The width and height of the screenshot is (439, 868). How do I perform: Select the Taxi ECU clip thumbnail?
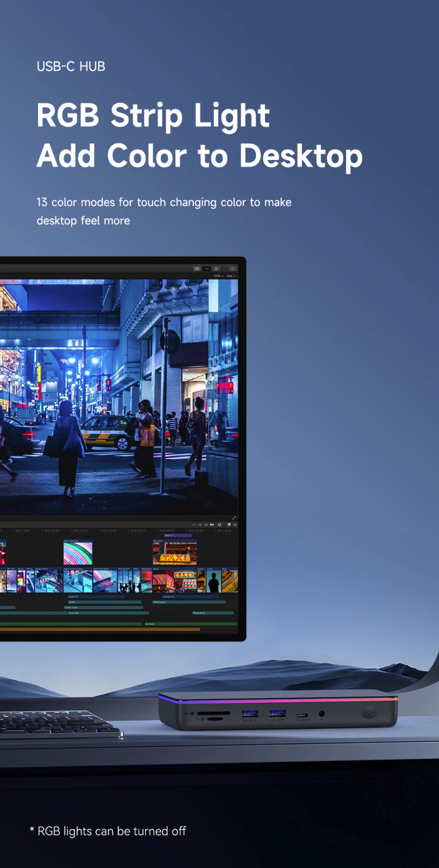175,553
